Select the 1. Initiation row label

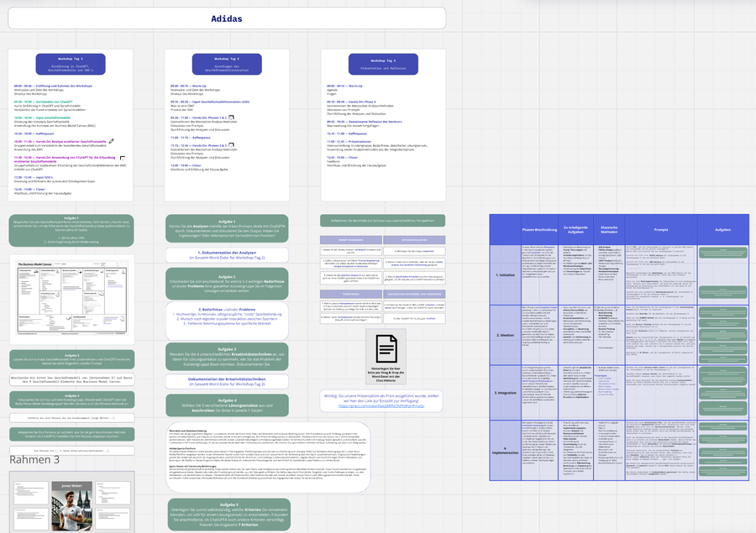(506, 274)
